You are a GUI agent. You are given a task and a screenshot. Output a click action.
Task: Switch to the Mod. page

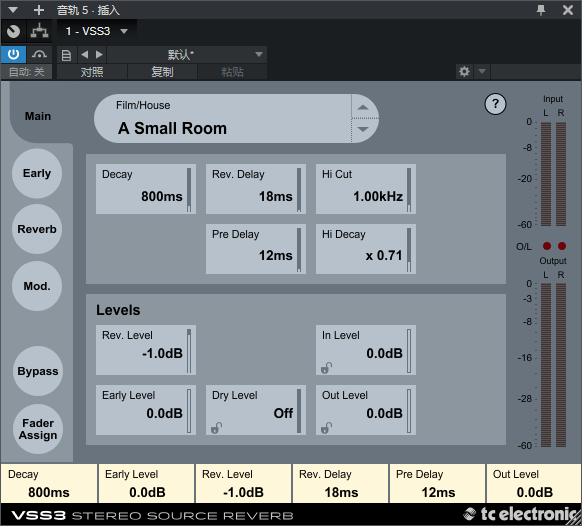point(37,286)
